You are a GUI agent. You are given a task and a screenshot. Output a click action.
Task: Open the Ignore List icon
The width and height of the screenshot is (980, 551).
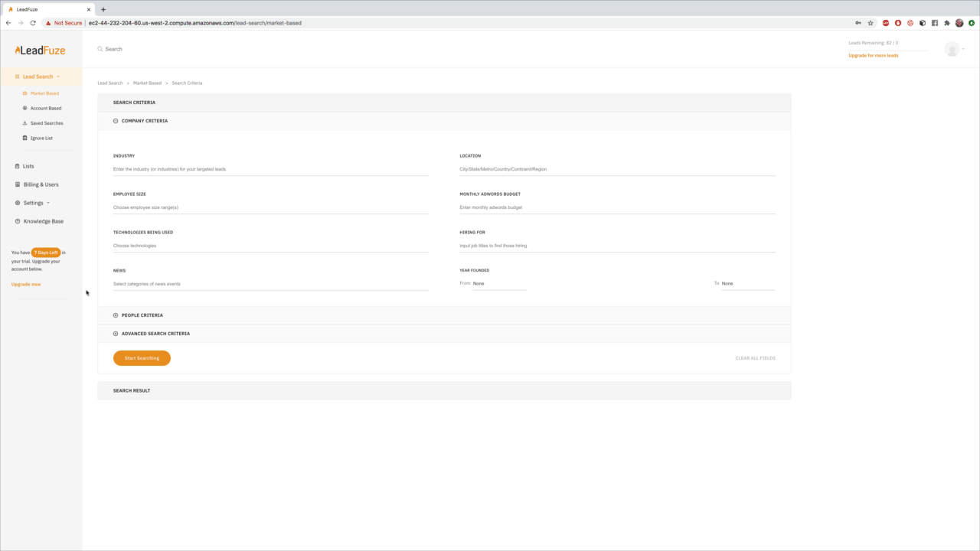click(x=25, y=138)
